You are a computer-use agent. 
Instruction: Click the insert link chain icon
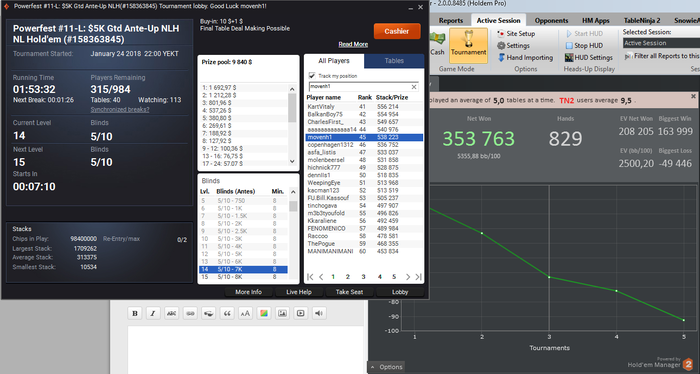tap(190, 313)
